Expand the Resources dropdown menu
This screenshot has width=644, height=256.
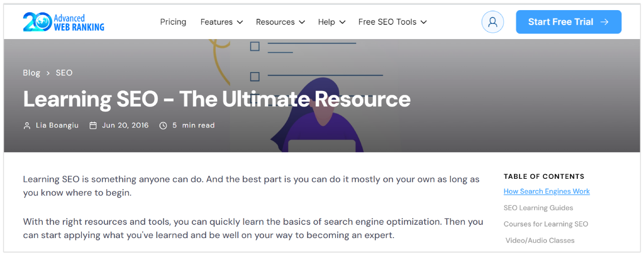280,22
